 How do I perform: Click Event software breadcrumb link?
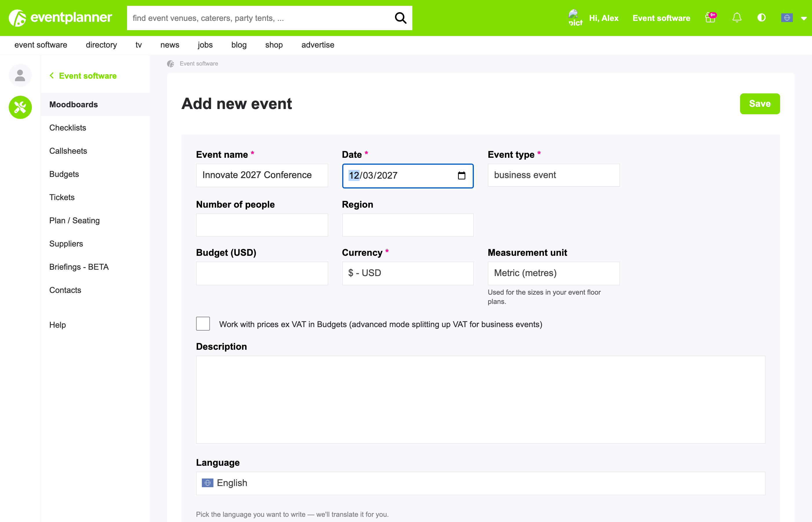pyautogui.click(x=199, y=64)
